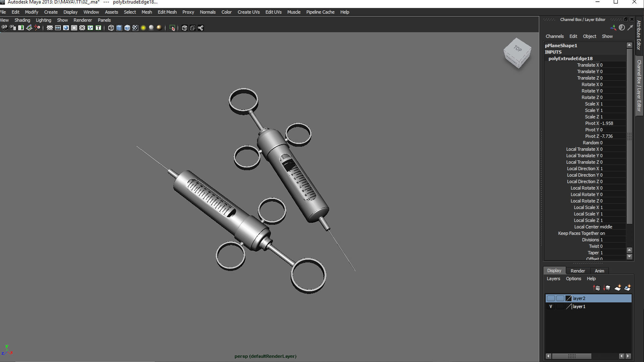Open Layer Editor Options menu
The image size is (644, 362).
[x=573, y=279]
